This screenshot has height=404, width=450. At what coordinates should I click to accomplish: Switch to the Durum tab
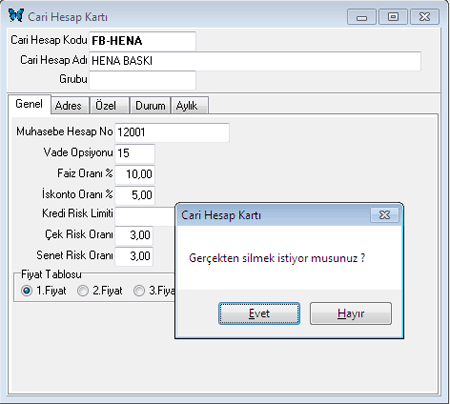click(150, 105)
